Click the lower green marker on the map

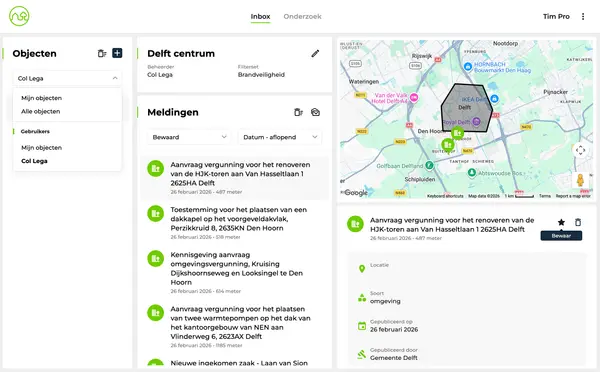[x=447, y=145]
